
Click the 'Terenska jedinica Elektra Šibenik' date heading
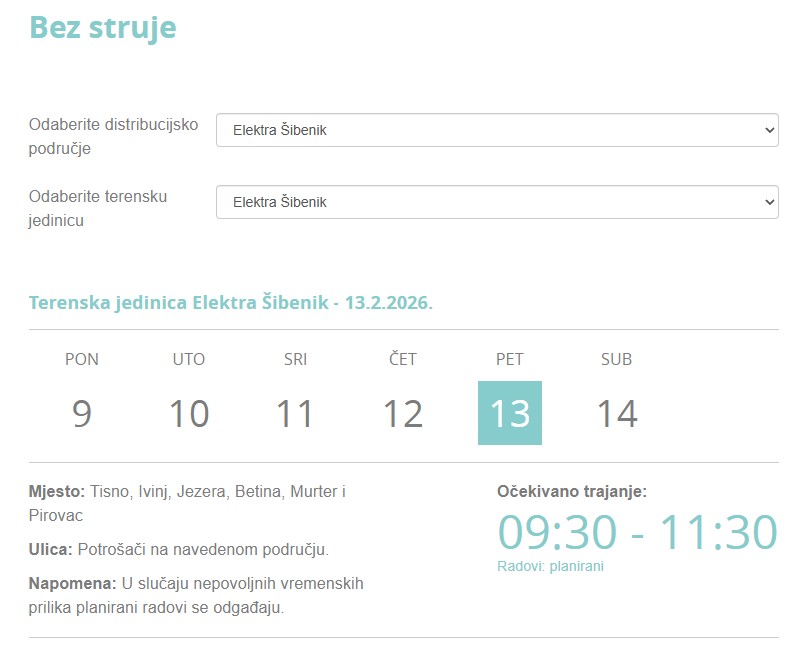[231, 302]
